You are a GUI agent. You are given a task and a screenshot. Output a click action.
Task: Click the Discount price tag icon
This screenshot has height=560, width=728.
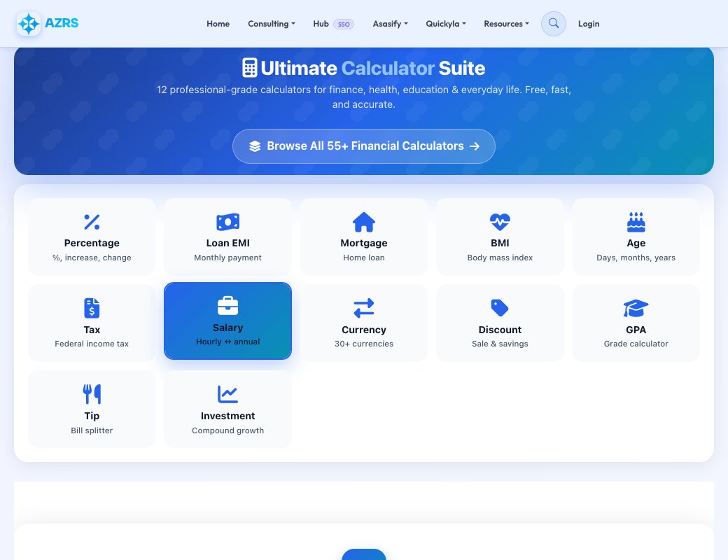click(500, 308)
